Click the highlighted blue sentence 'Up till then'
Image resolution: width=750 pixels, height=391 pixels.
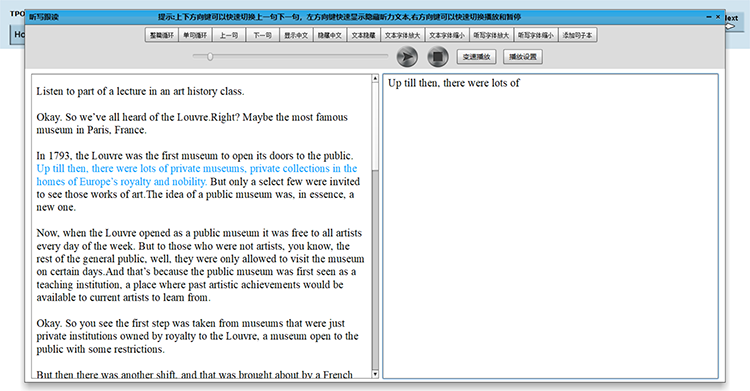197,175
